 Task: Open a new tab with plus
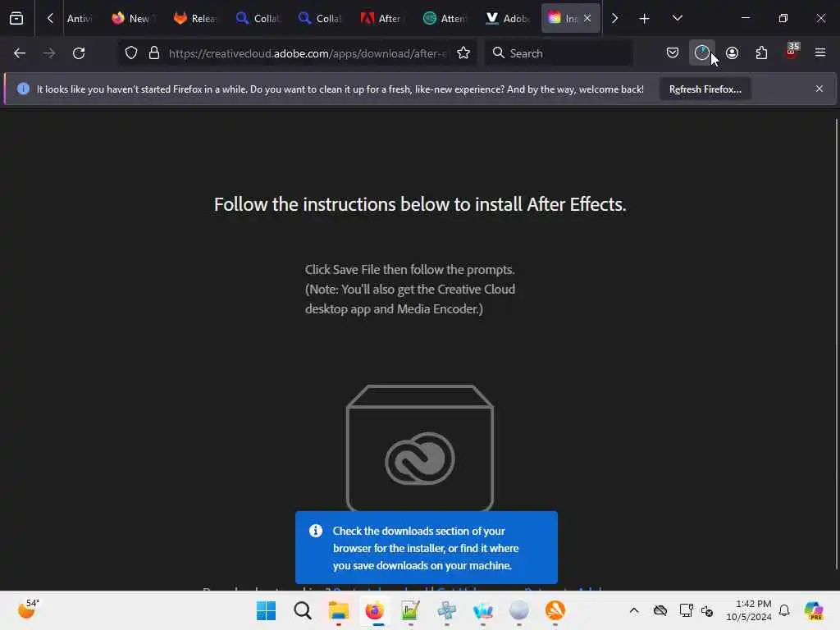pyautogui.click(x=645, y=19)
